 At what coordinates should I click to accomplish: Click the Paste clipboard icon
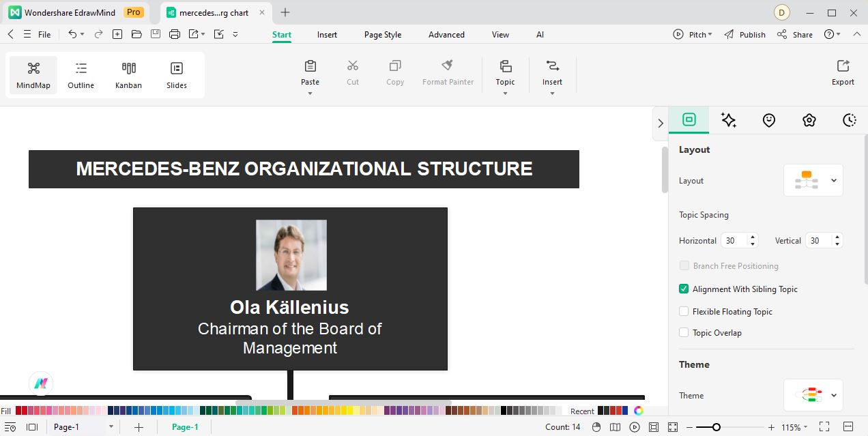tap(310, 66)
